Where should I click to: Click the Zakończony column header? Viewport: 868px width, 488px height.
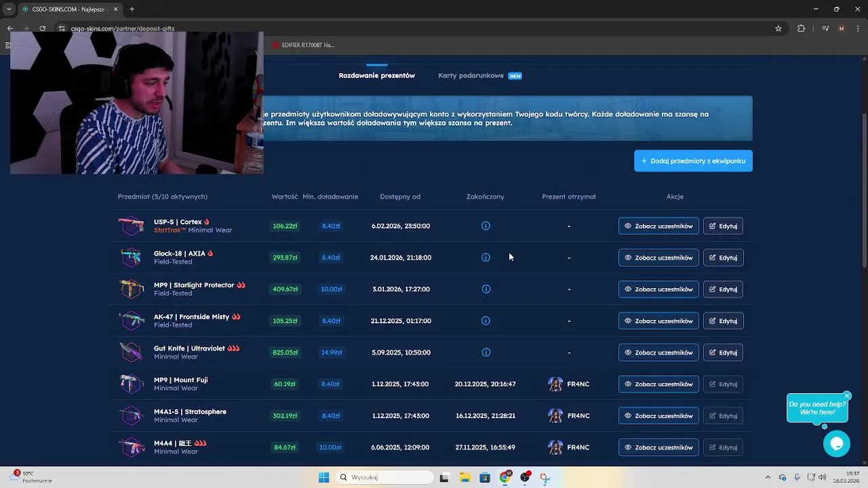click(x=486, y=197)
